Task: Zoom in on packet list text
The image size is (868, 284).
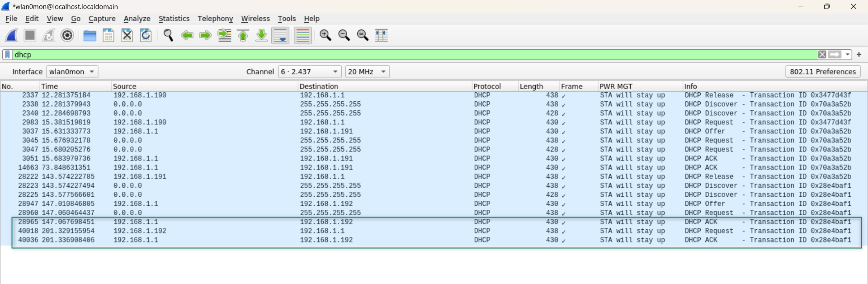Action: [325, 35]
